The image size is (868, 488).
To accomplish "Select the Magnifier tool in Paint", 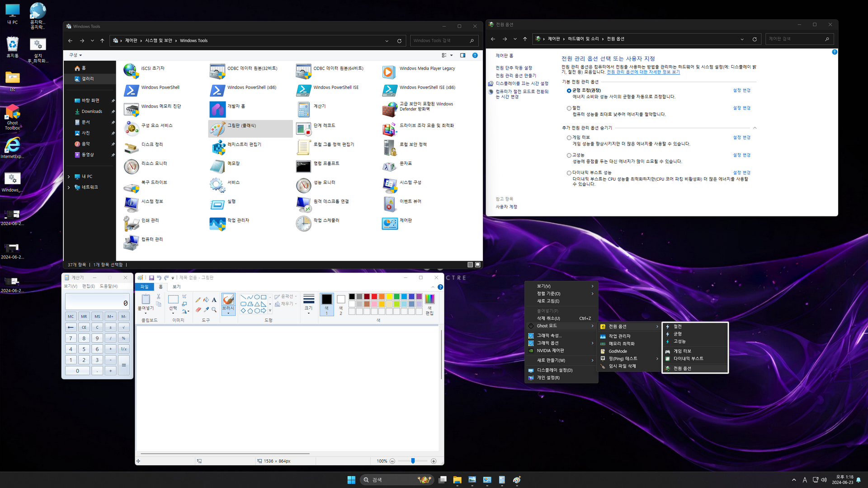I will [x=214, y=310].
